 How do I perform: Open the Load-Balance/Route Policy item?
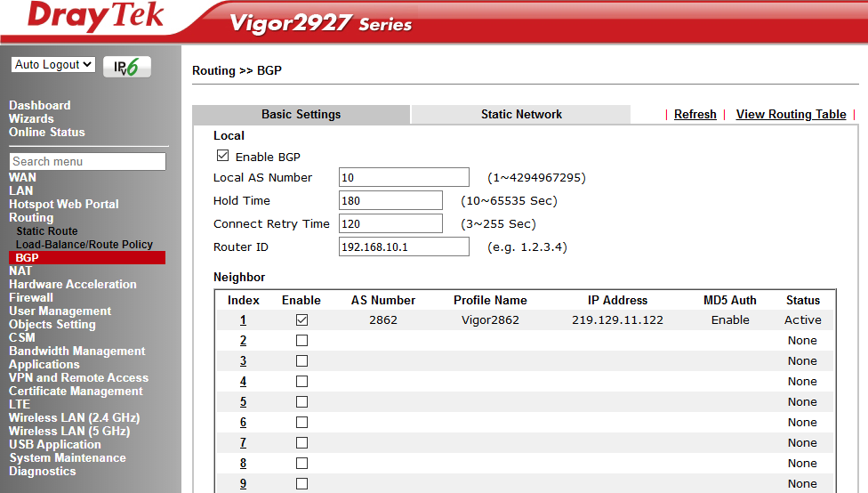tap(84, 245)
